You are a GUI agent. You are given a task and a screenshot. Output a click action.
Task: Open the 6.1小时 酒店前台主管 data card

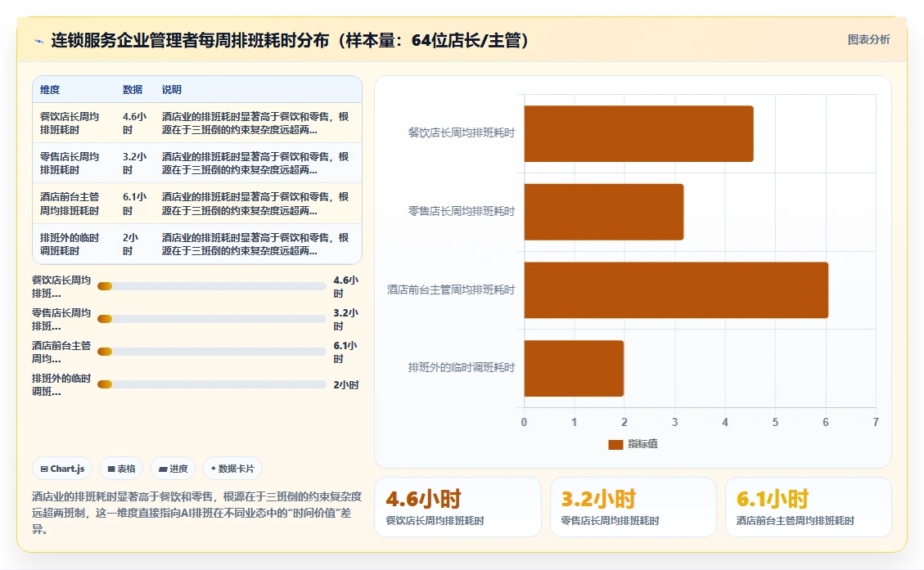809,507
